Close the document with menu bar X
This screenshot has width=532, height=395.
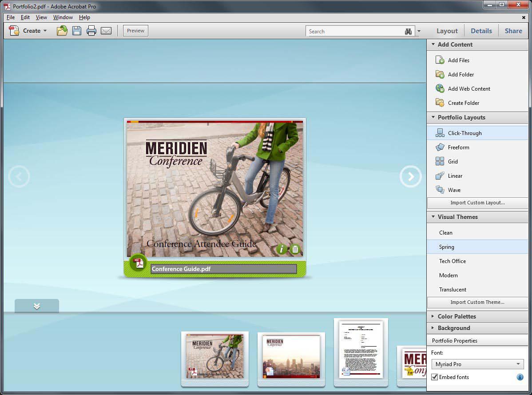coord(524,17)
